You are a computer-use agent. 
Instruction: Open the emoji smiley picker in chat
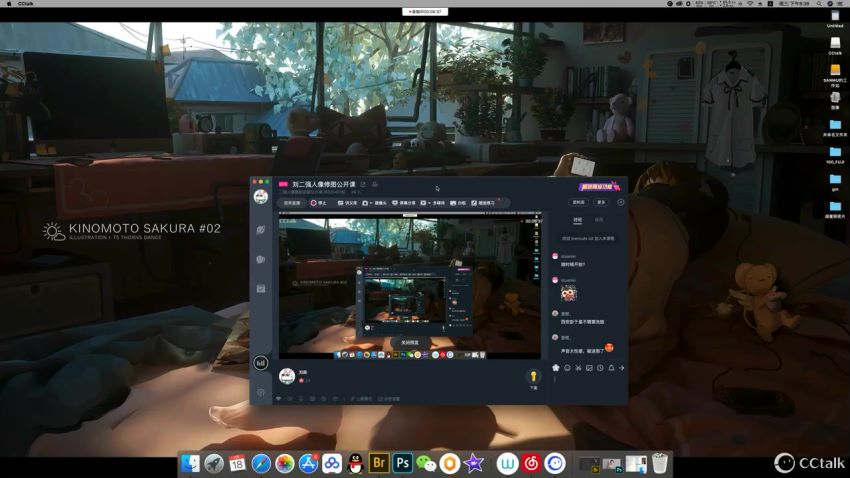click(567, 368)
